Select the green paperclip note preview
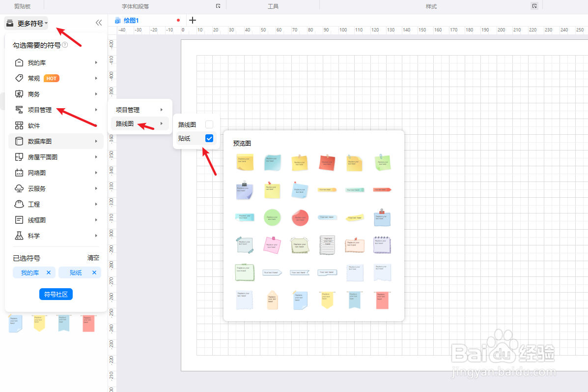This screenshot has width=588, height=392. coord(383,162)
